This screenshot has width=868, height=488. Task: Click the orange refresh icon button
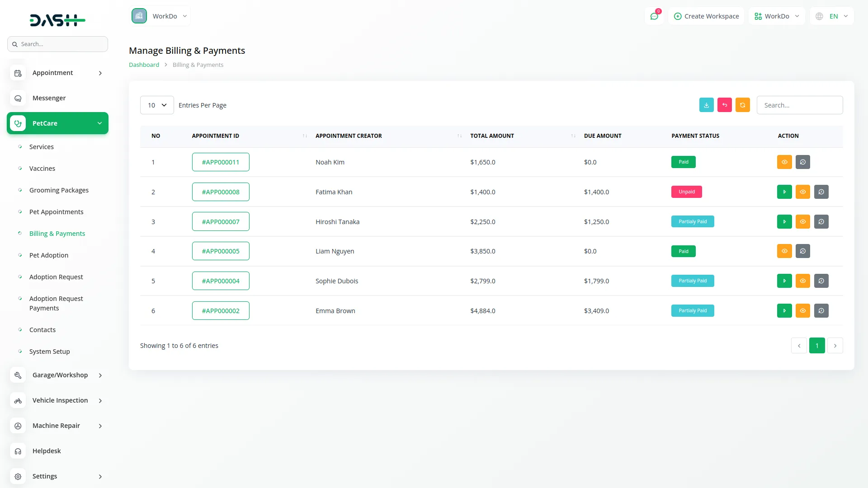pyautogui.click(x=742, y=105)
